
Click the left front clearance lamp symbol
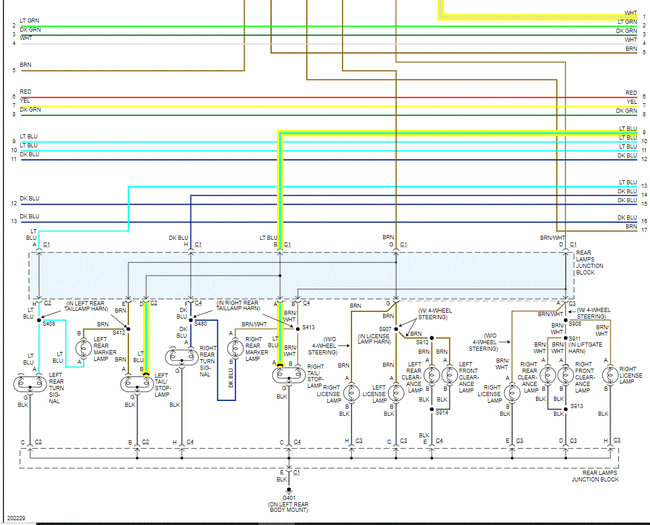click(449, 375)
